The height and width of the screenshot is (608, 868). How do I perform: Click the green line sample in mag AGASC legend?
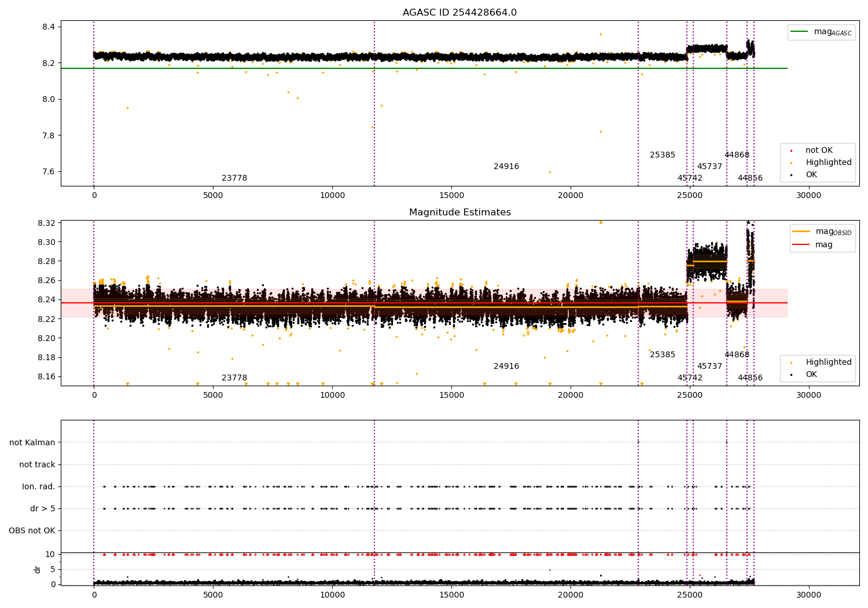click(800, 32)
